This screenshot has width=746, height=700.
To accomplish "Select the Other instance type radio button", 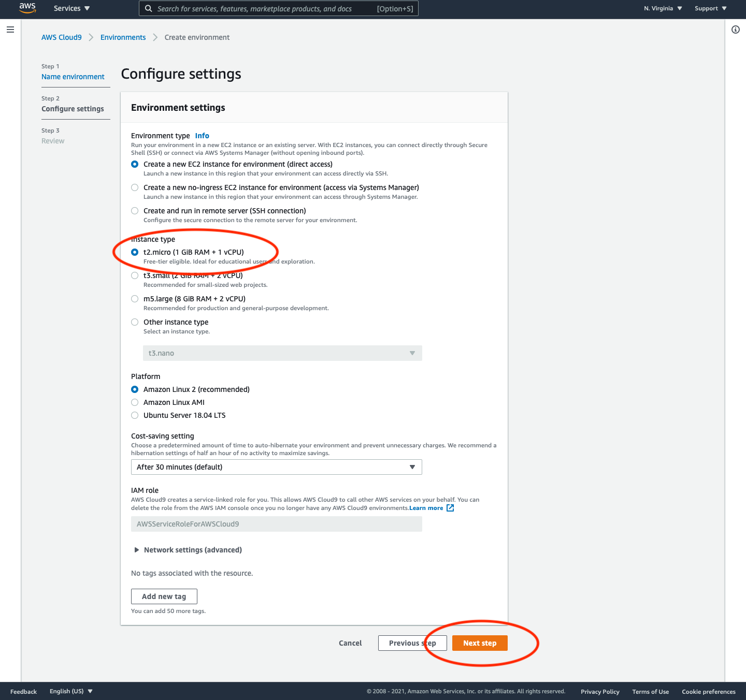I will pyautogui.click(x=135, y=322).
